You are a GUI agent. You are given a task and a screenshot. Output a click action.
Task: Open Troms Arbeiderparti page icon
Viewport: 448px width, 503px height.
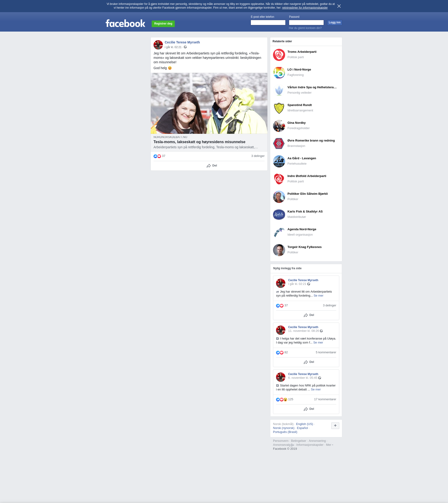pos(279,55)
